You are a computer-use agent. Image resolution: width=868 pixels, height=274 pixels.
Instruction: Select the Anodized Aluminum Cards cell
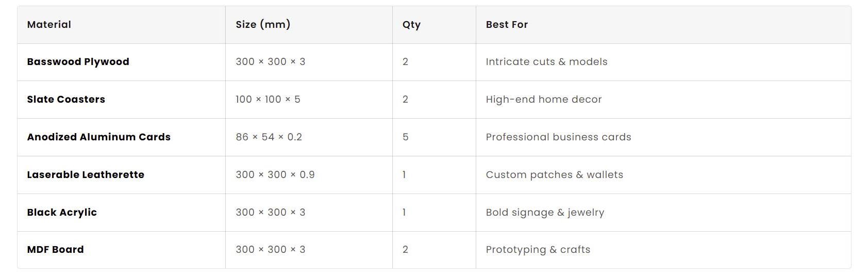pyautogui.click(x=98, y=137)
